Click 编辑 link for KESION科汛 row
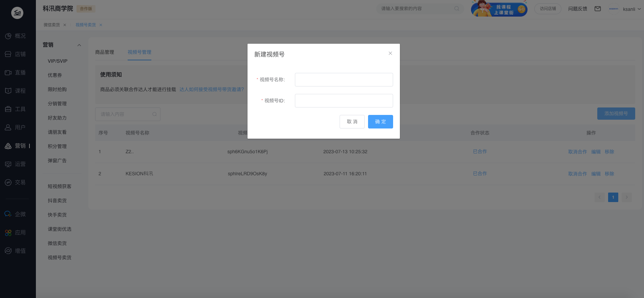The image size is (644, 298). 596,174
